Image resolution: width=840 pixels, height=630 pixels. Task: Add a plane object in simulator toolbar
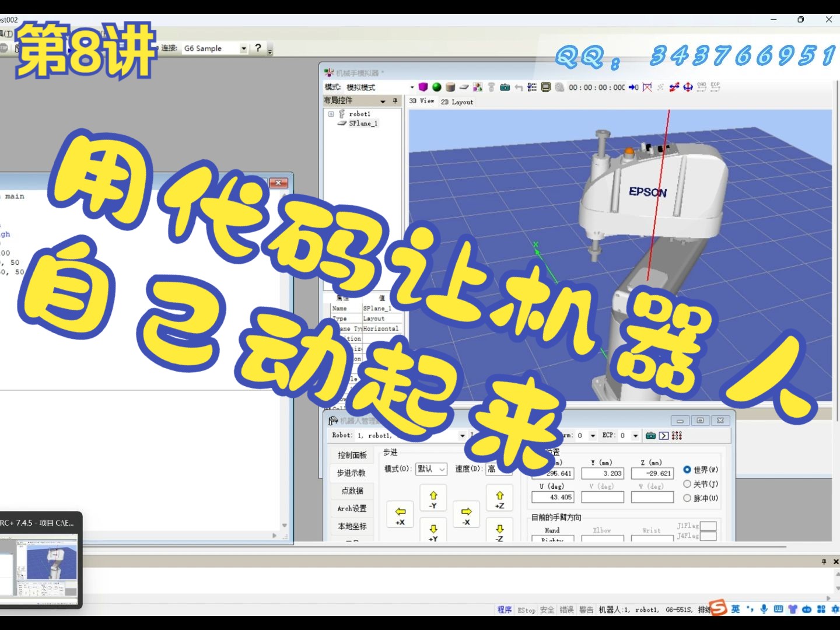coord(464,87)
